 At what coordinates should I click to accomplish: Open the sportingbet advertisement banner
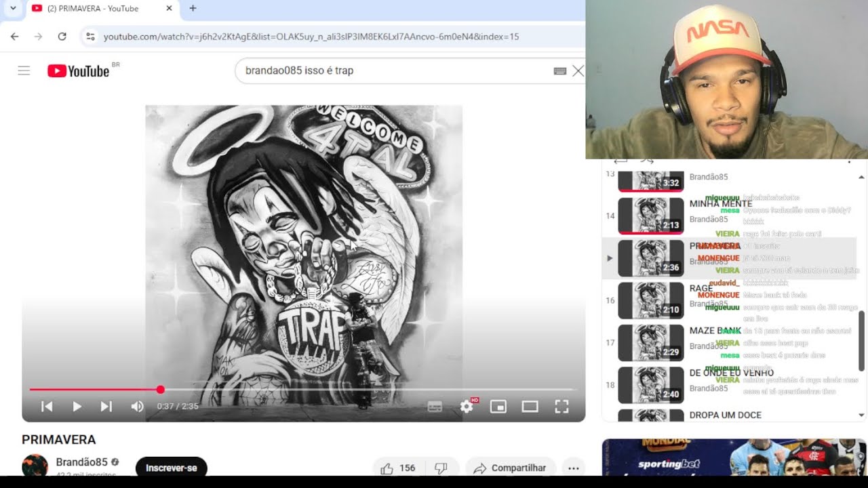(x=734, y=457)
